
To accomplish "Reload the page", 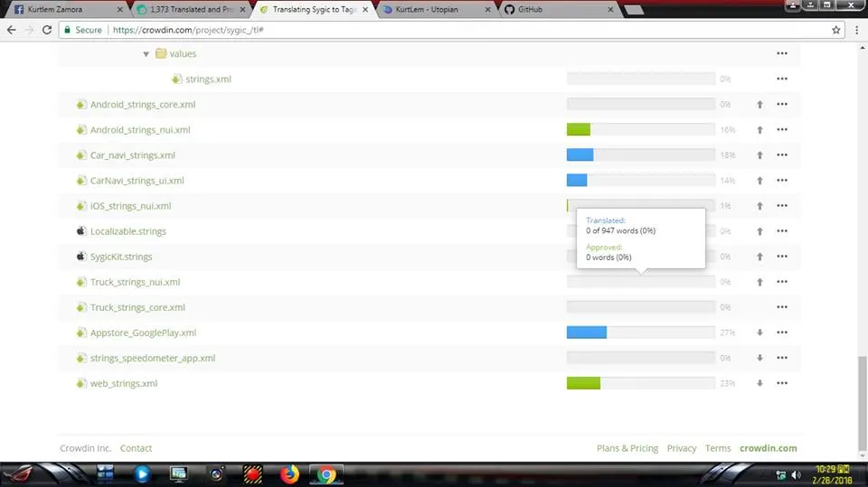I will point(47,30).
